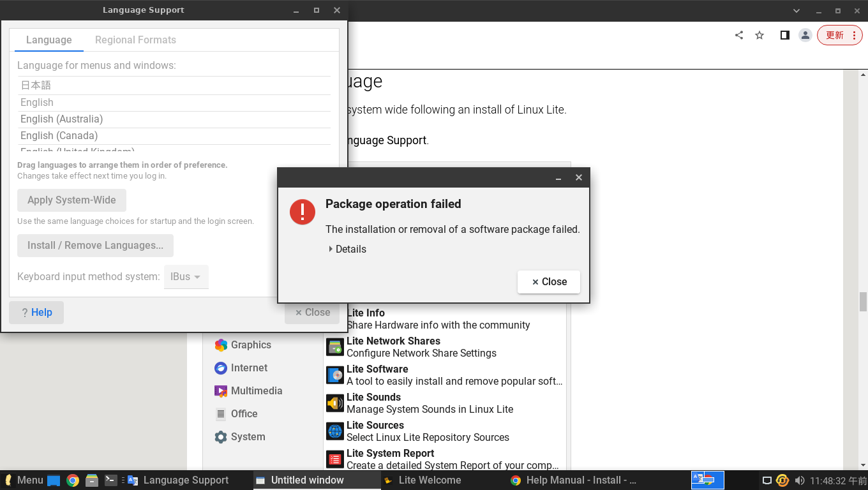Expand the Details disclosure in error dialog
Image resolution: width=868 pixels, height=490 pixels.
click(x=347, y=249)
